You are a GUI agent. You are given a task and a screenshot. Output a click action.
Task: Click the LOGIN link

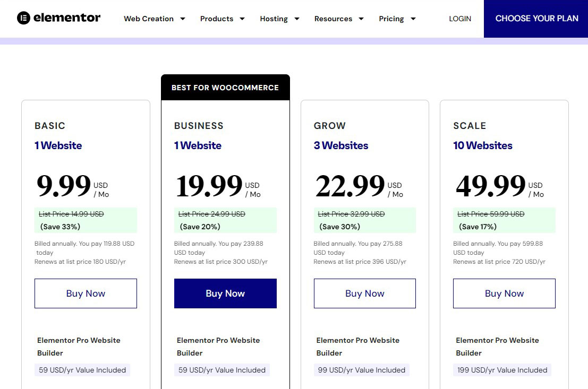460,19
